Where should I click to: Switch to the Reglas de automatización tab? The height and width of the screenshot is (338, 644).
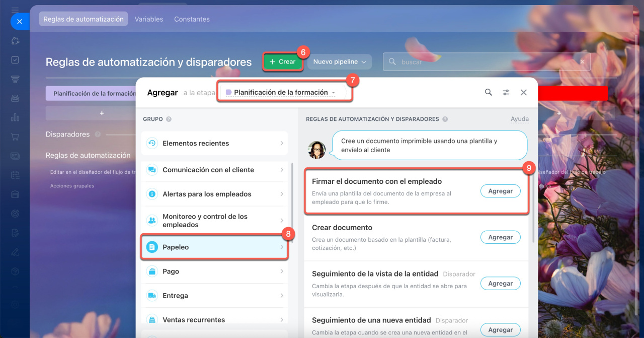point(84,19)
